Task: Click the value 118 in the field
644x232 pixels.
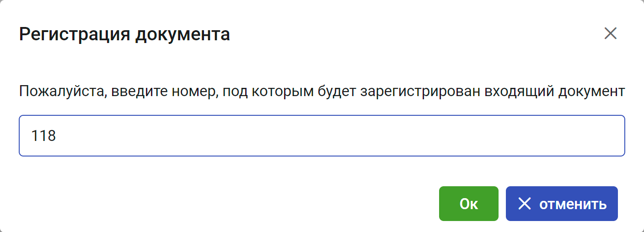Action: tap(43, 136)
